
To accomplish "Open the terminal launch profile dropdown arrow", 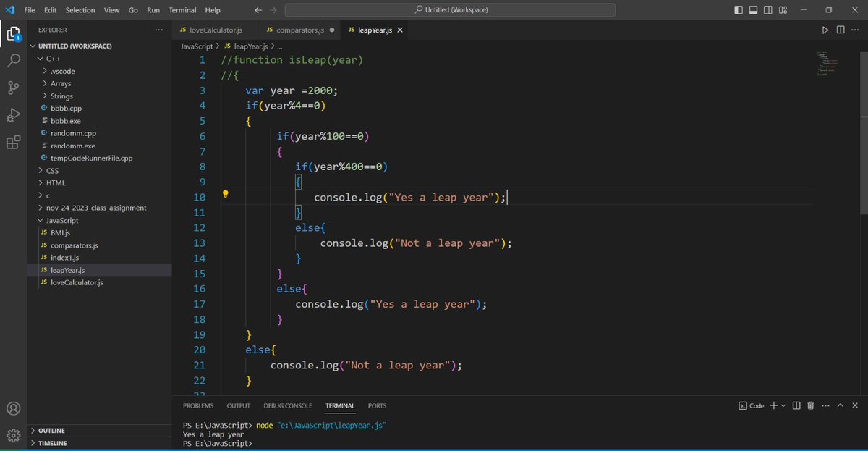I will tap(783, 405).
